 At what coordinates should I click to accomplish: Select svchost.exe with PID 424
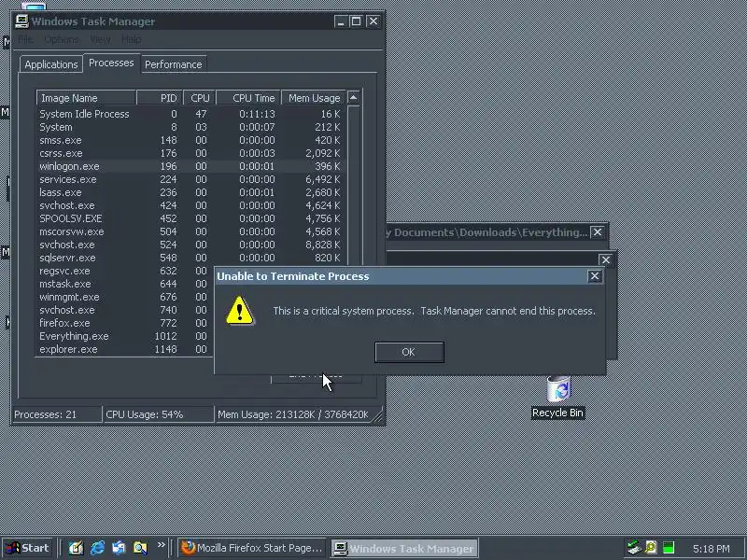[x=190, y=205]
